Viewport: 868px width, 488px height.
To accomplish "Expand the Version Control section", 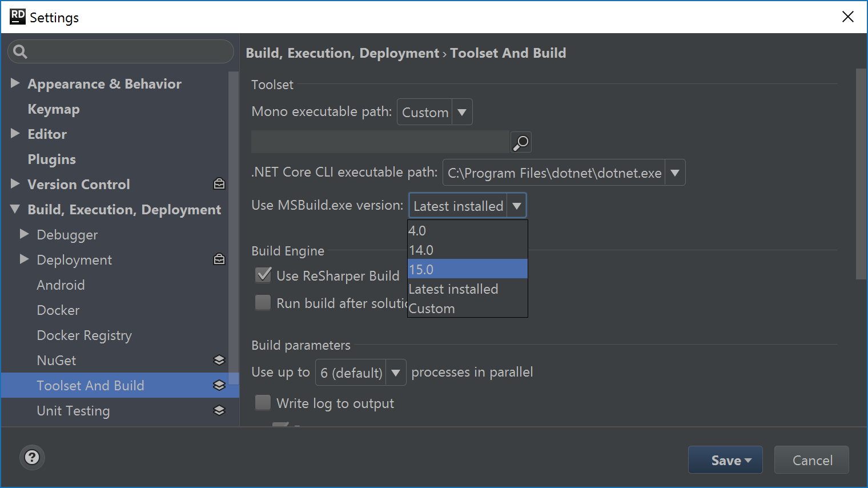I will [15, 184].
